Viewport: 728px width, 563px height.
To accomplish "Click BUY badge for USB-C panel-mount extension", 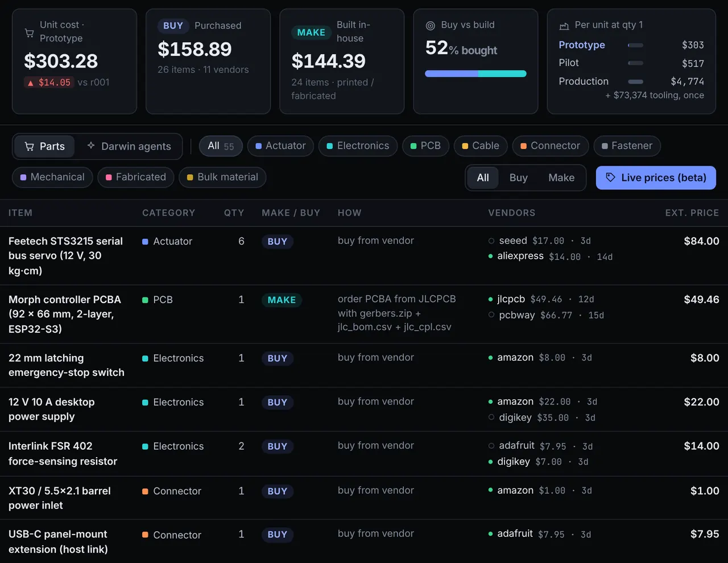I will (x=278, y=535).
